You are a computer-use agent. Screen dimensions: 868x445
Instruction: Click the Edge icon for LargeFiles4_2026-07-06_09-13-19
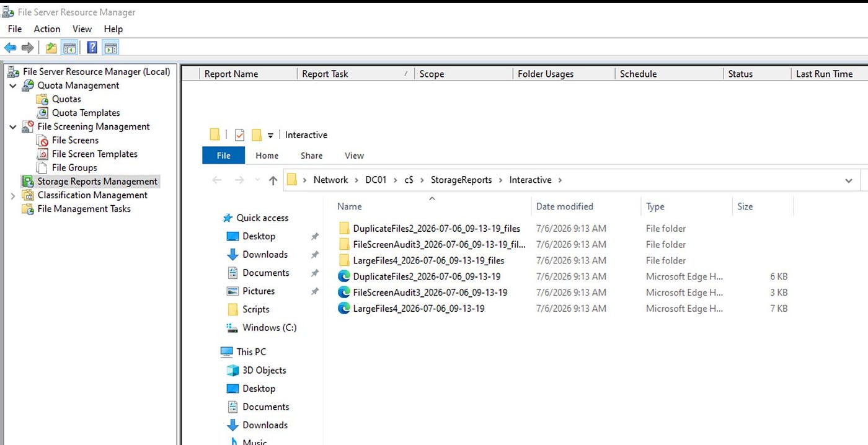tap(343, 308)
